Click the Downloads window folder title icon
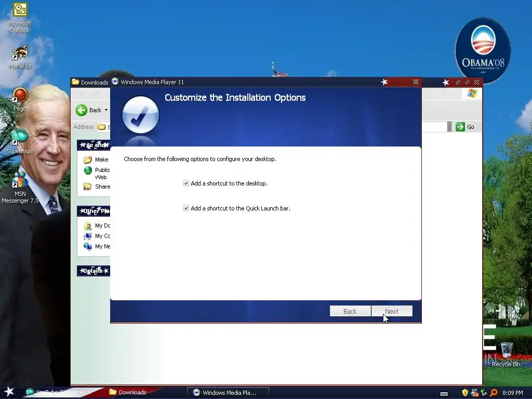The width and height of the screenshot is (532, 399). pyautogui.click(x=75, y=82)
